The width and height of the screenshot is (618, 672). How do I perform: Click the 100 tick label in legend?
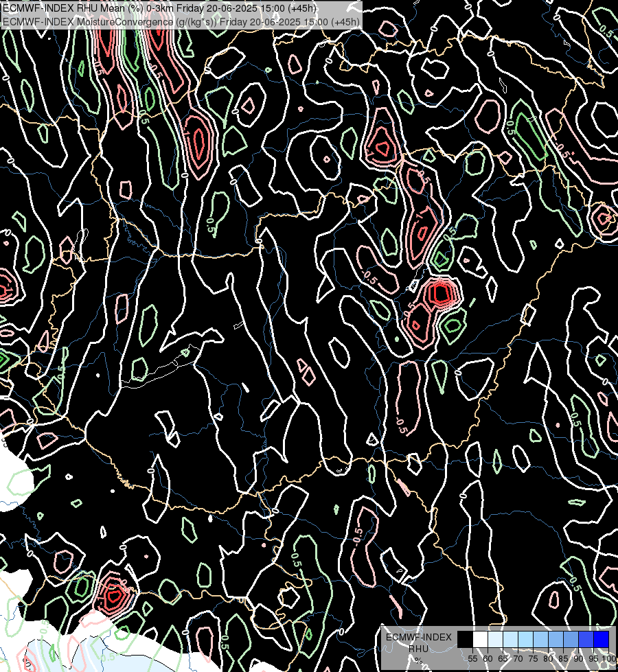point(608,659)
